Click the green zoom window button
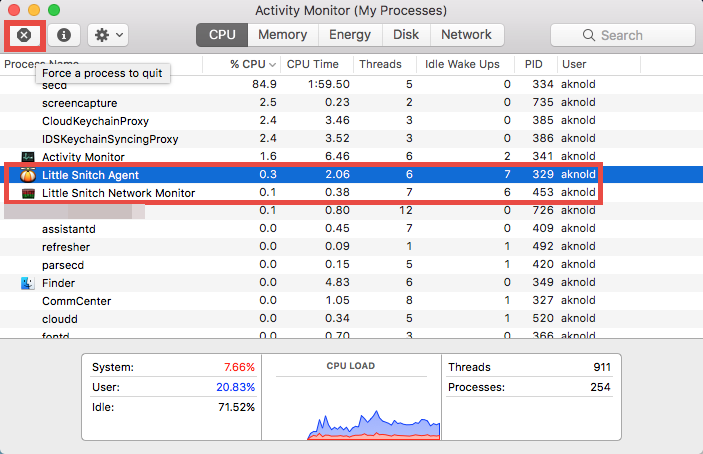 [x=54, y=10]
